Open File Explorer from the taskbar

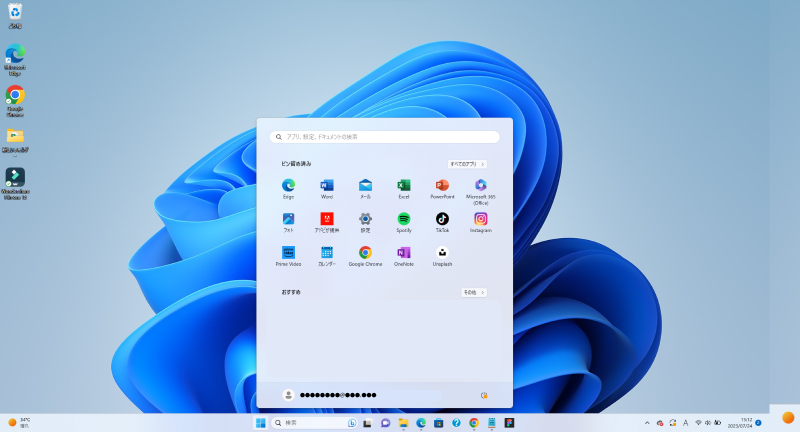click(403, 423)
